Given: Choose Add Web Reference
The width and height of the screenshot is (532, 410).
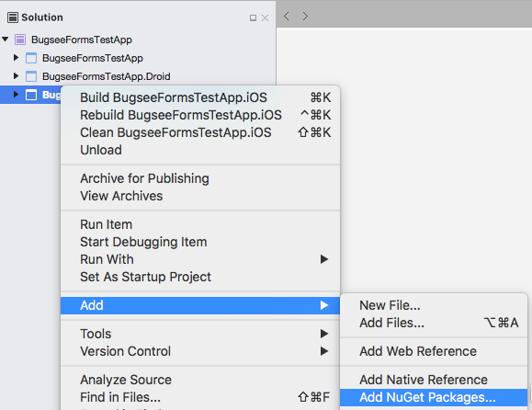Looking at the screenshot, I should 434,351.
